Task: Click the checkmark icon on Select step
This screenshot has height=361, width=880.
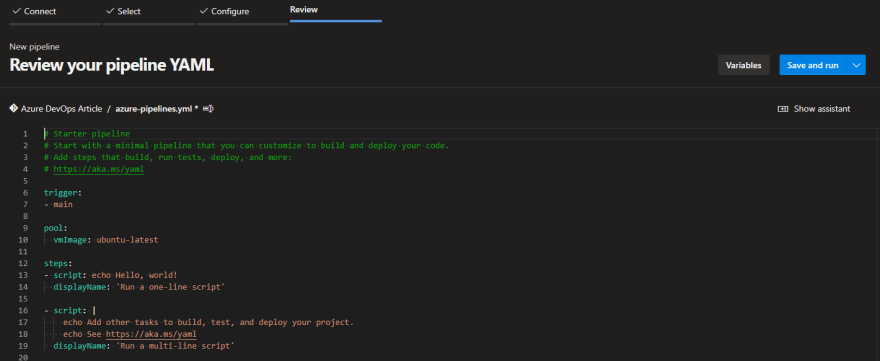Action: (109, 11)
